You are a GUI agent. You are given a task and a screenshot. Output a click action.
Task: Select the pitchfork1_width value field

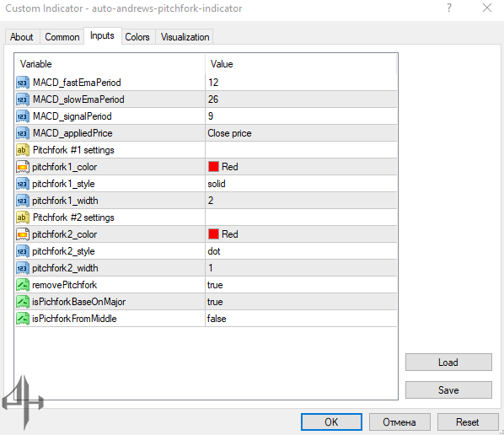point(301,201)
